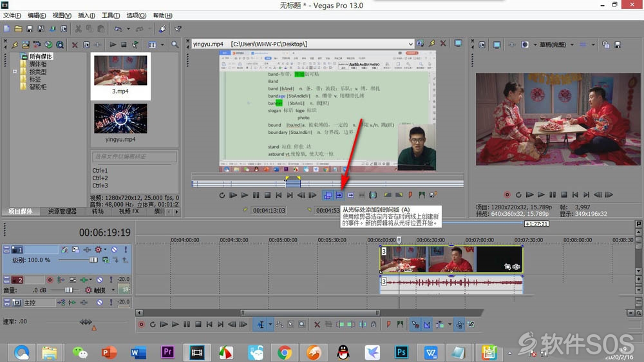This screenshot has width=644, height=362.
Task: Open the Project Media views dropdown arrow
Action: pyautogui.click(x=162, y=44)
